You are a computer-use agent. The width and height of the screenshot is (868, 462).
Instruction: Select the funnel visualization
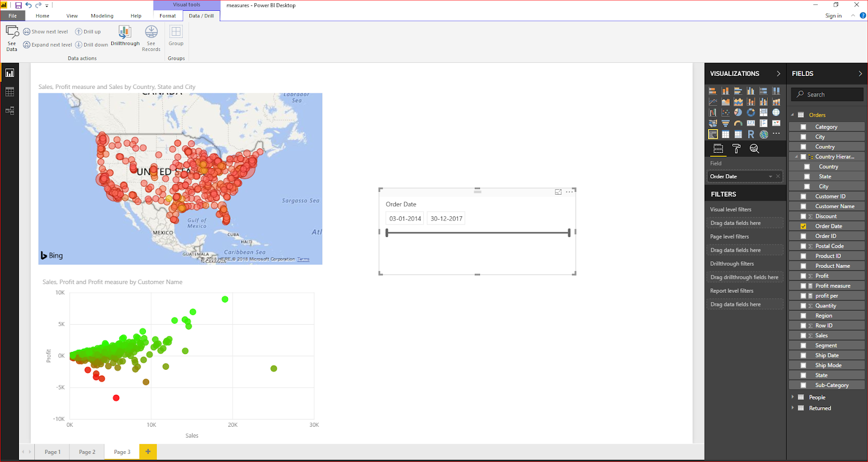coord(725,124)
